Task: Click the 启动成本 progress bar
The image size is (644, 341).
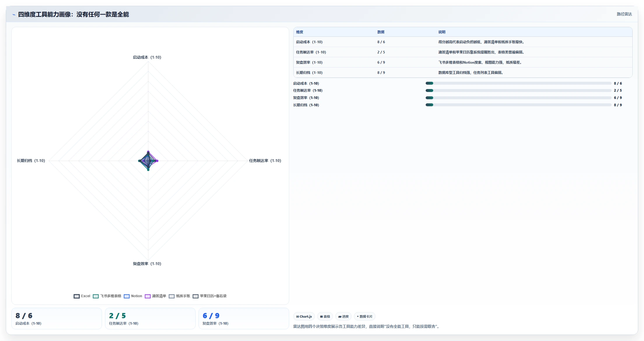Action: 518,83
